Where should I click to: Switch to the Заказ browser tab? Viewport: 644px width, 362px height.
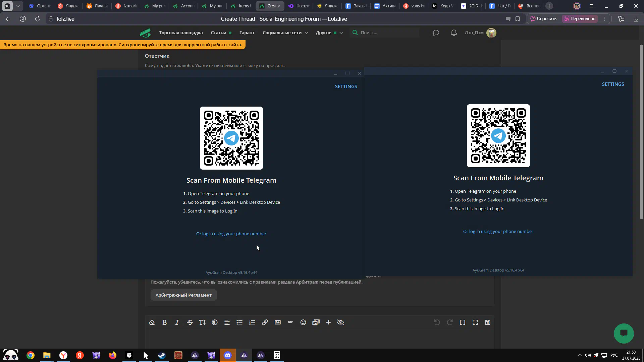pos(357,6)
